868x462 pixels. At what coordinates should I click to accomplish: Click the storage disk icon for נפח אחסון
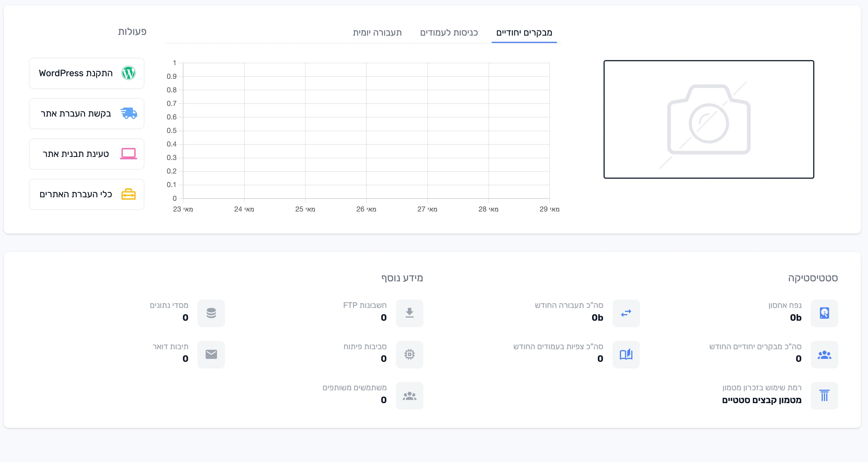coord(824,313)
